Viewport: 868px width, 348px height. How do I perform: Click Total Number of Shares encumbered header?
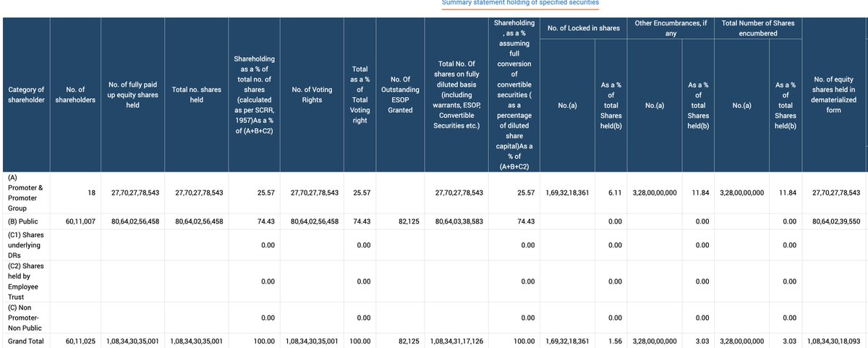757,27
